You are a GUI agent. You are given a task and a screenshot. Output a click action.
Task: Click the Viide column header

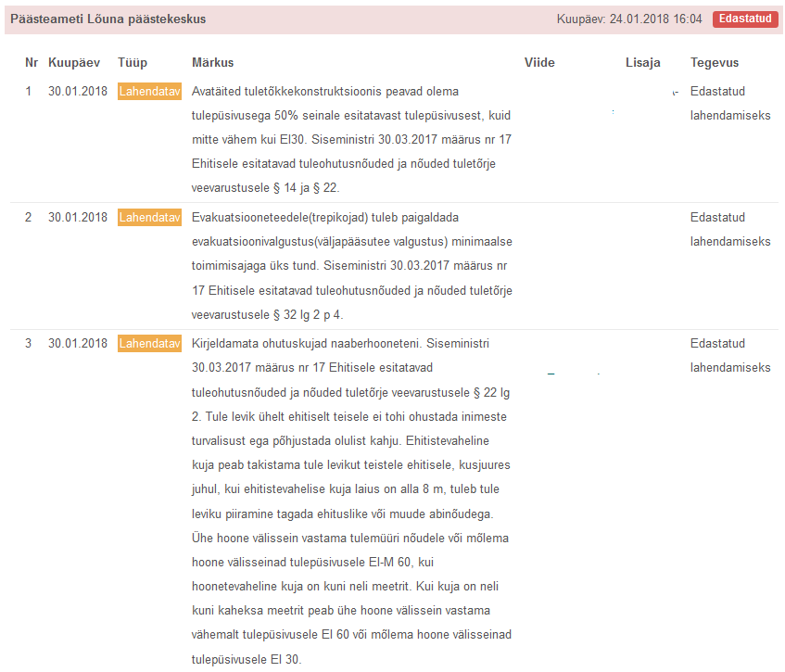click(539, 62)
